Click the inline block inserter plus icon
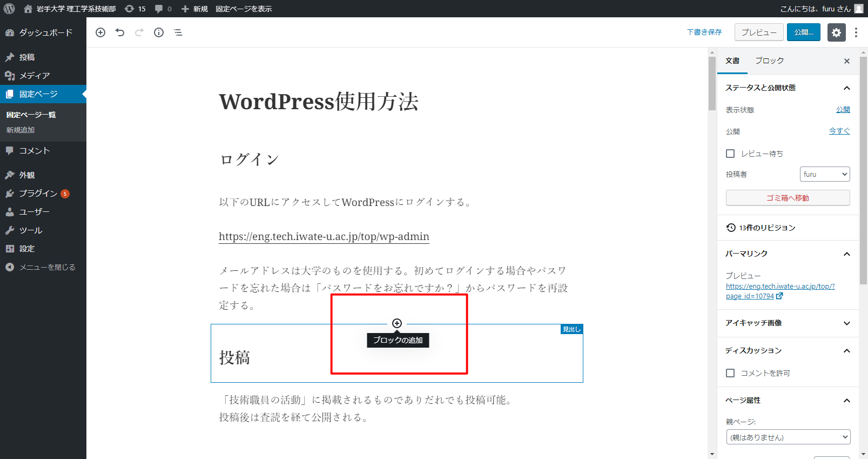868x459 pixels. coord(397,323)
